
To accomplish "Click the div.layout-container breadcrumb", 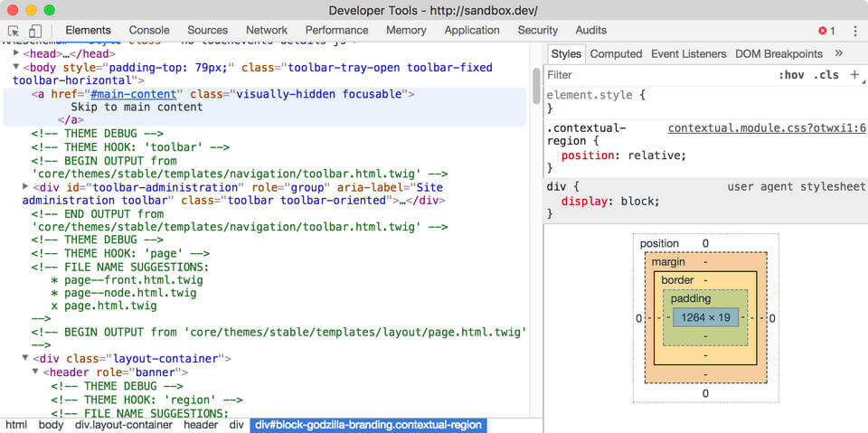I will pos(124,425).
